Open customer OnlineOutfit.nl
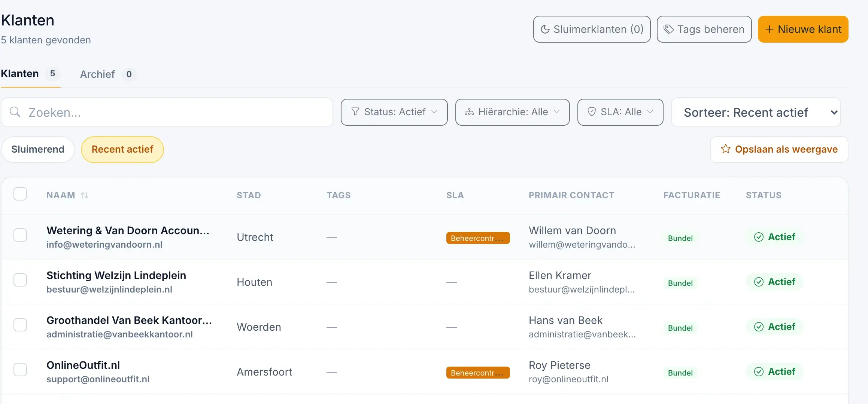The image size is (868, 404). click(x=83, y=365)
